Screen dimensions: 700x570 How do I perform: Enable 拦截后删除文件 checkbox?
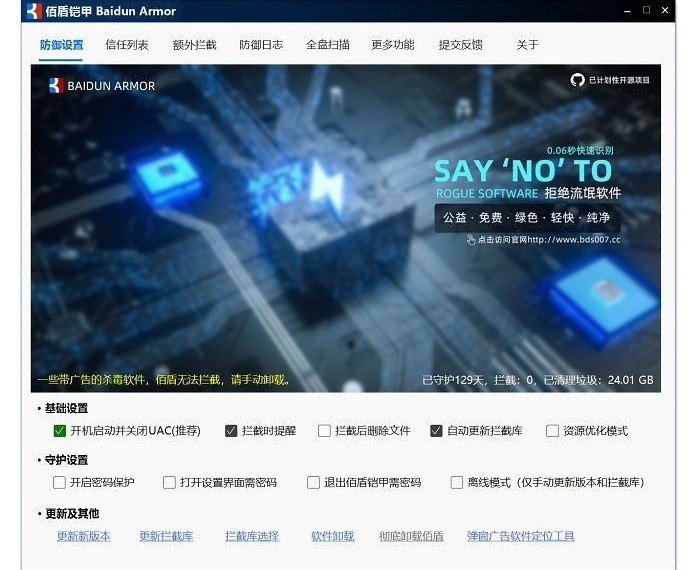324,431
